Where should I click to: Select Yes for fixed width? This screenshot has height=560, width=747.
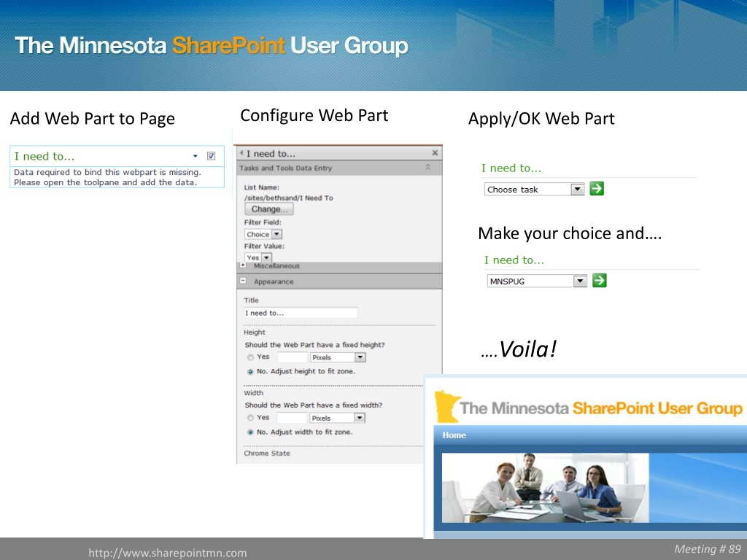[x=250, y=418]
